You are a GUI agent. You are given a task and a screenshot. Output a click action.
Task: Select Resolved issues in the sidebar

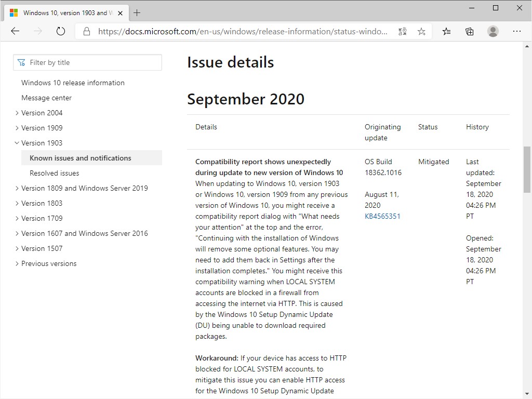55,172
